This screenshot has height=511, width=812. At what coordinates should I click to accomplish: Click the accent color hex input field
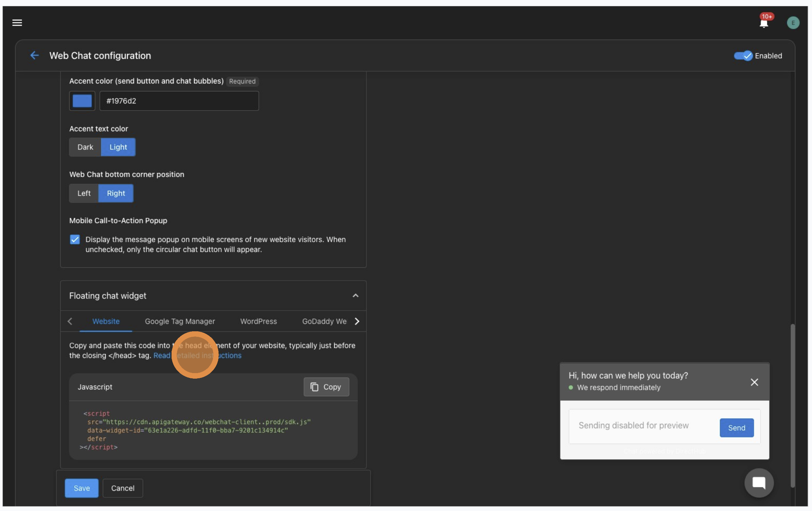click(x=179, y=101)
